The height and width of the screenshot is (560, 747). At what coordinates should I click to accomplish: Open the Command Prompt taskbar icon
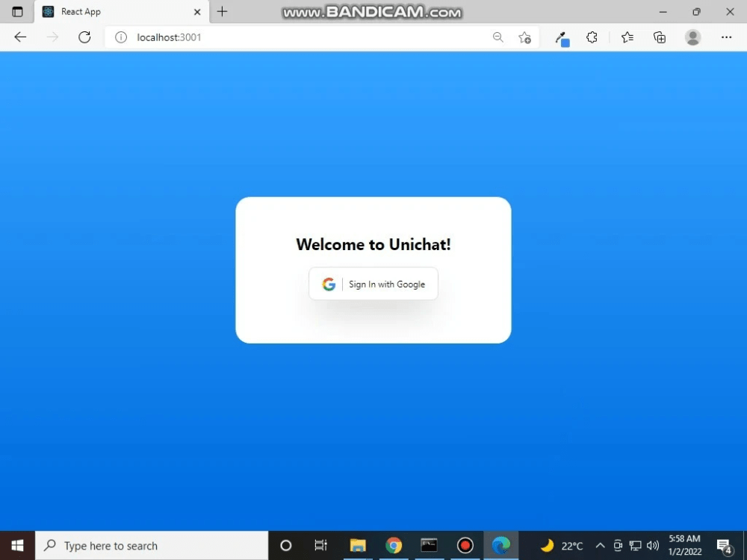coord(430,545)
